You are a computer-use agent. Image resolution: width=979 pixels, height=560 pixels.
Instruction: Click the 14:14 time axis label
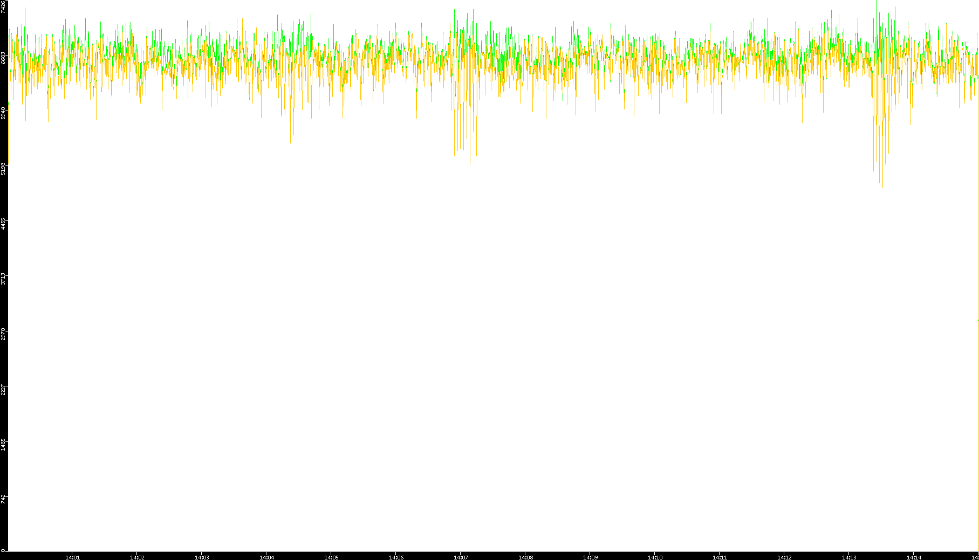click(914, 557)
